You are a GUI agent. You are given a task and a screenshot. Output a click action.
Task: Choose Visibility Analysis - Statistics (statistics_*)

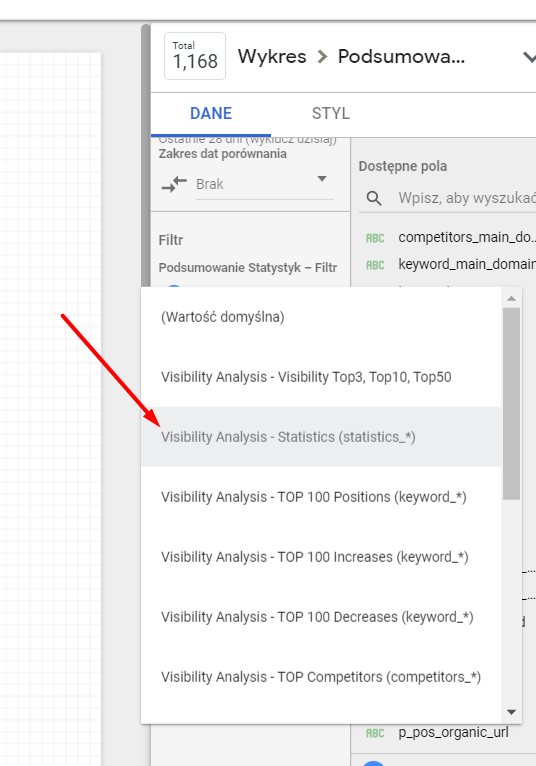click(321, 437)
